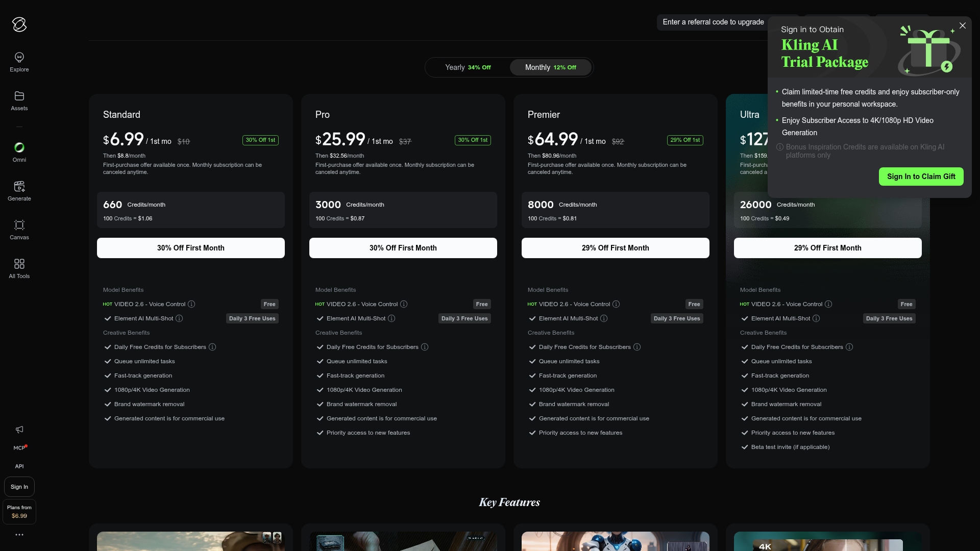This screenshot has height=551, width=980.
Task: Open the API link
Action: [19, 466]
